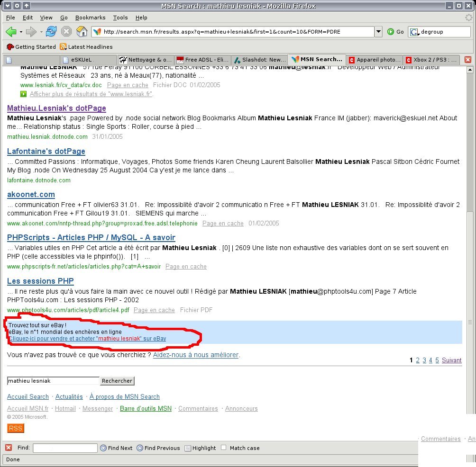Switch to the Slashdot tab

click(259, 60)
